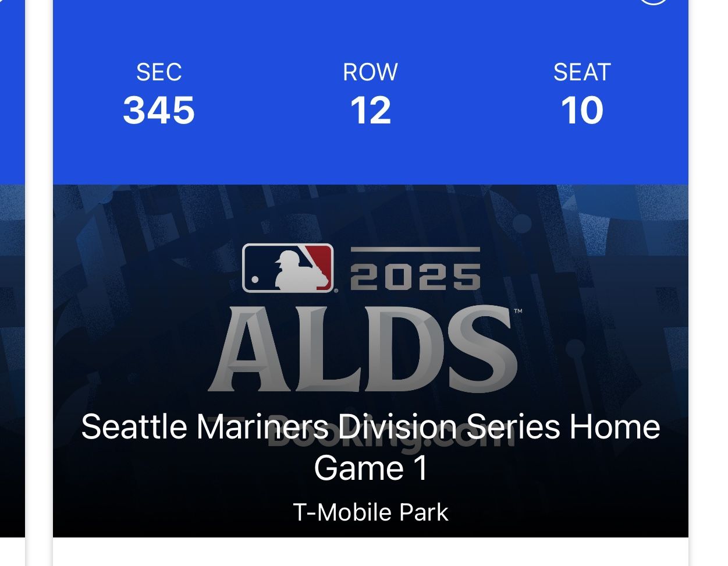This screenshot has height=566, width=728.
Task: Click the white gap right of the ticket
Action: [708, 291]
